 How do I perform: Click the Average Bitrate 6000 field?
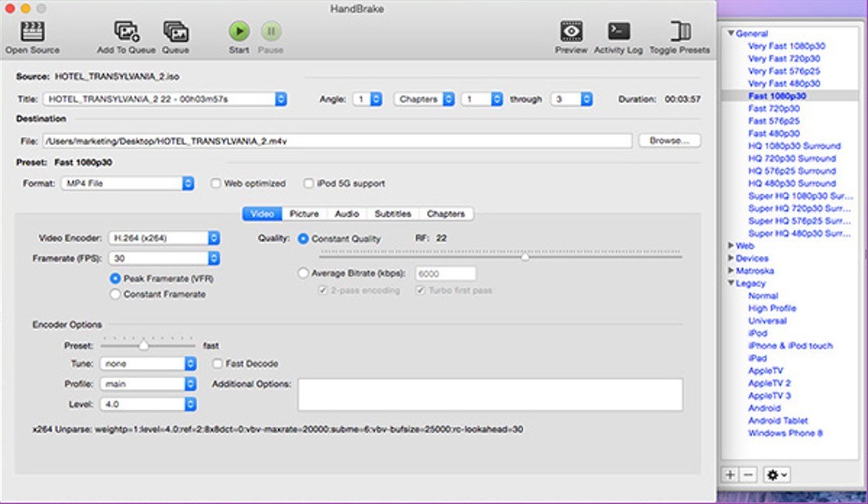click(446, 273)
